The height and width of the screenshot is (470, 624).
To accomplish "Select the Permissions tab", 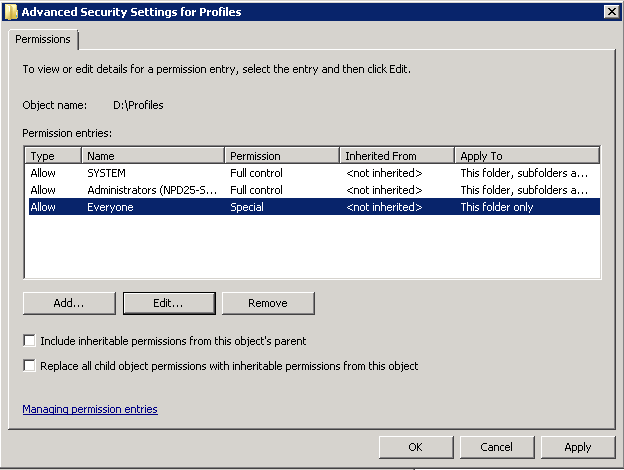I will (43, 39).
